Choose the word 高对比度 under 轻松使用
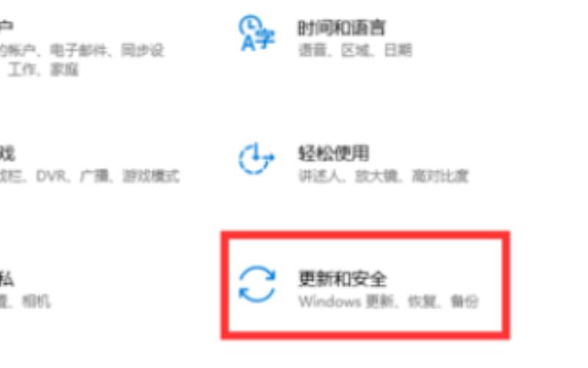The width and height of the screenshot is (588, 368). 440,176
